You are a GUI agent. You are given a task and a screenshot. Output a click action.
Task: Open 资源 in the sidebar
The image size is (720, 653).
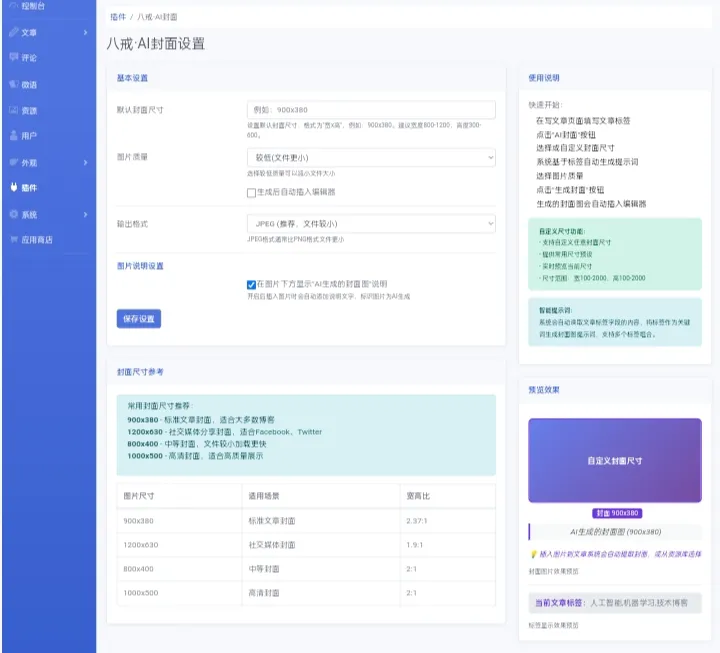click(x=29, y=111)
